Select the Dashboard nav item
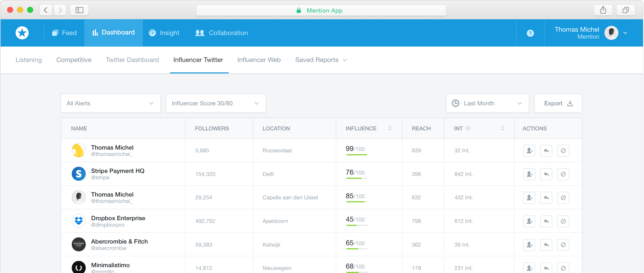The height and width of the screenshot is (273, 644). (114, 33)
